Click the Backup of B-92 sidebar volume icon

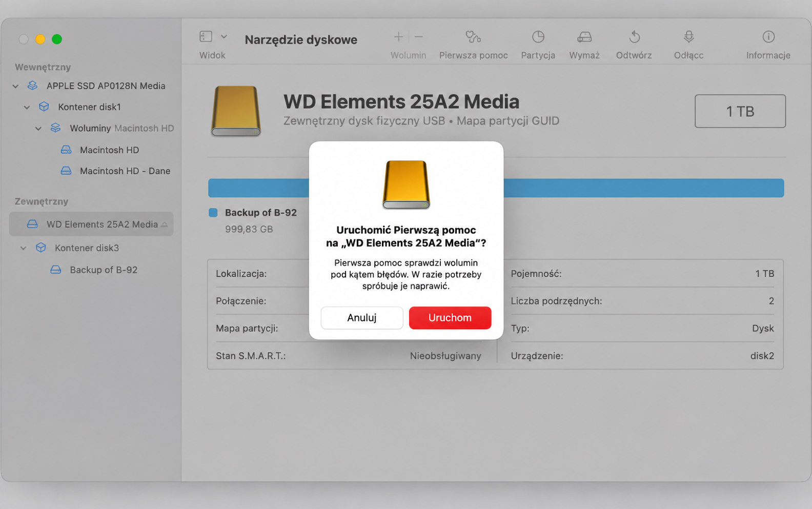(56, 270)
